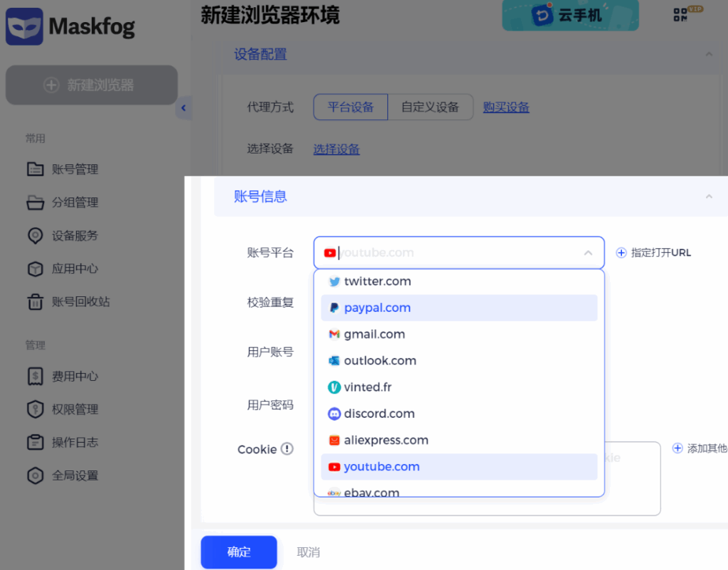728x570 pixels.
Task: Close the 账号平台 dropdown using its arrow
Action: click(x=588, y=253)
